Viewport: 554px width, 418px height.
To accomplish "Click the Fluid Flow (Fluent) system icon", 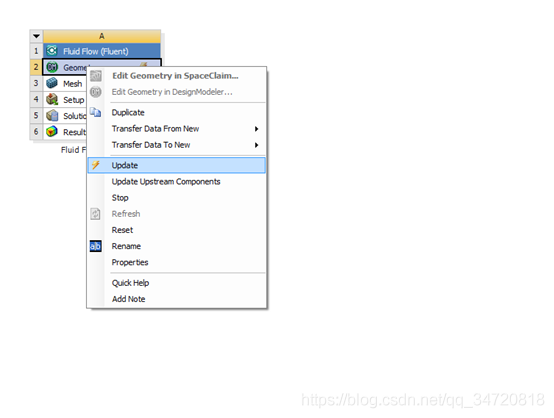I will (x=52, y=51).
